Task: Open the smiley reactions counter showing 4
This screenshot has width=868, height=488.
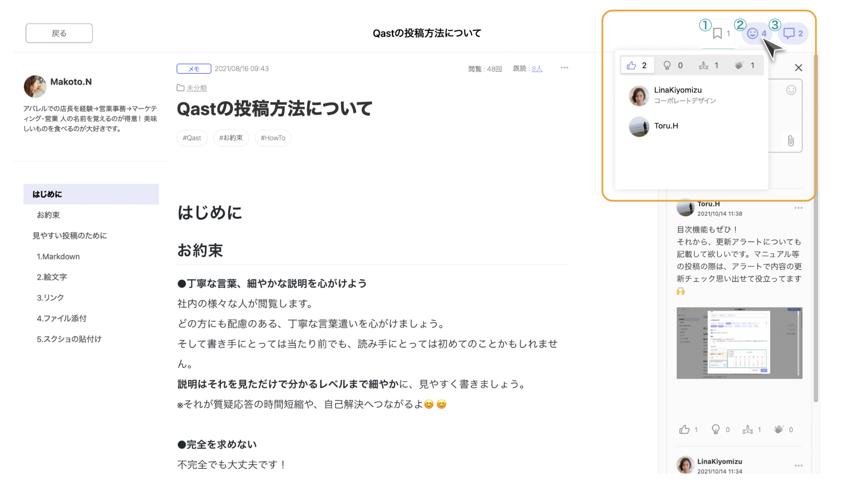Action: click(x=756, y=33)
